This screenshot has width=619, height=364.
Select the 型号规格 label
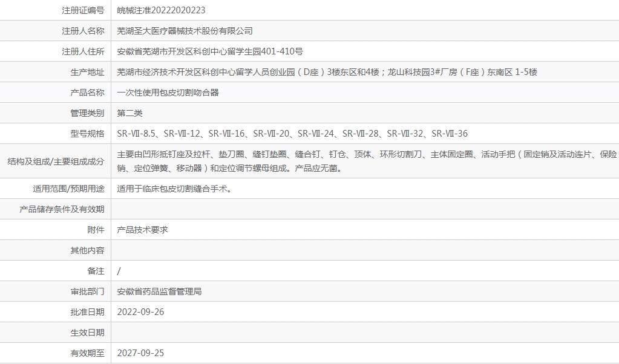(87, 133)
